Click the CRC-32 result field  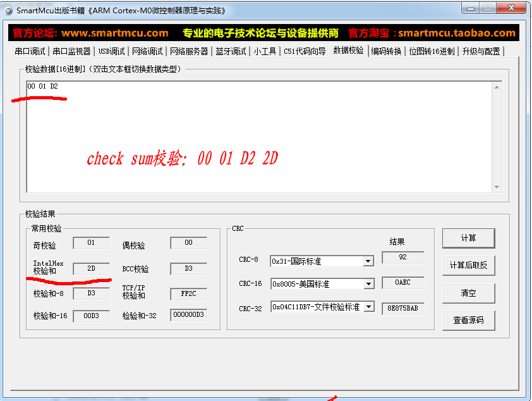[403, 309]
